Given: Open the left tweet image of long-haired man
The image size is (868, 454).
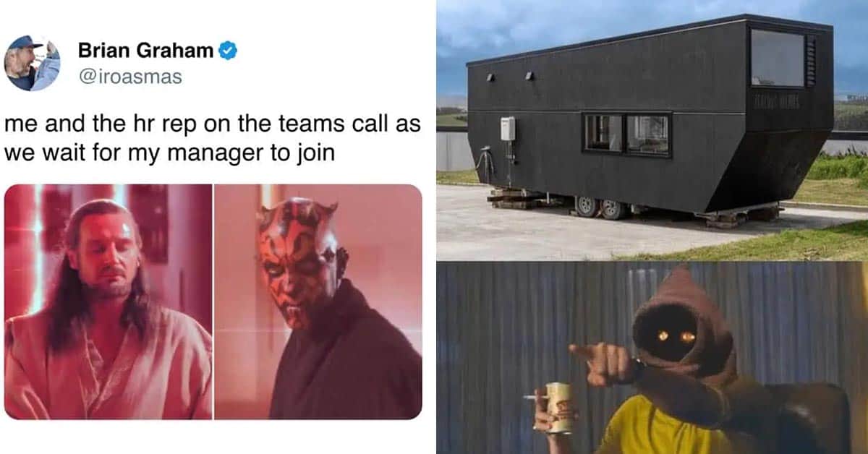Looking at the screenshot, I should tap(109, 301).
